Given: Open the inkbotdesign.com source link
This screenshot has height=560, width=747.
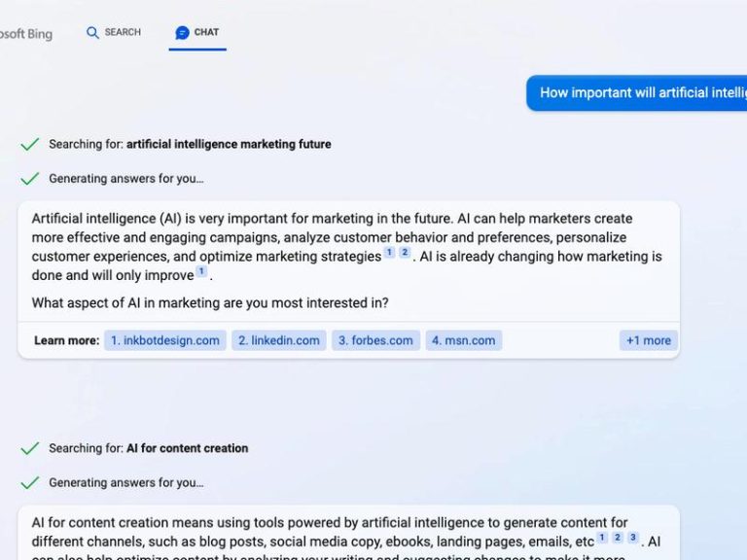Looking at the screenshot, I should point(165,340).
